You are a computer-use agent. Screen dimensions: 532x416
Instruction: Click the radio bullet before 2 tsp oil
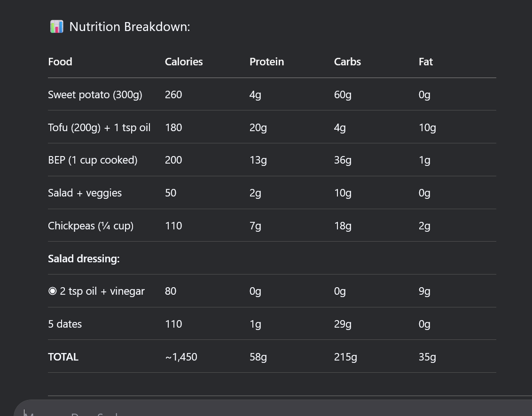52,291
